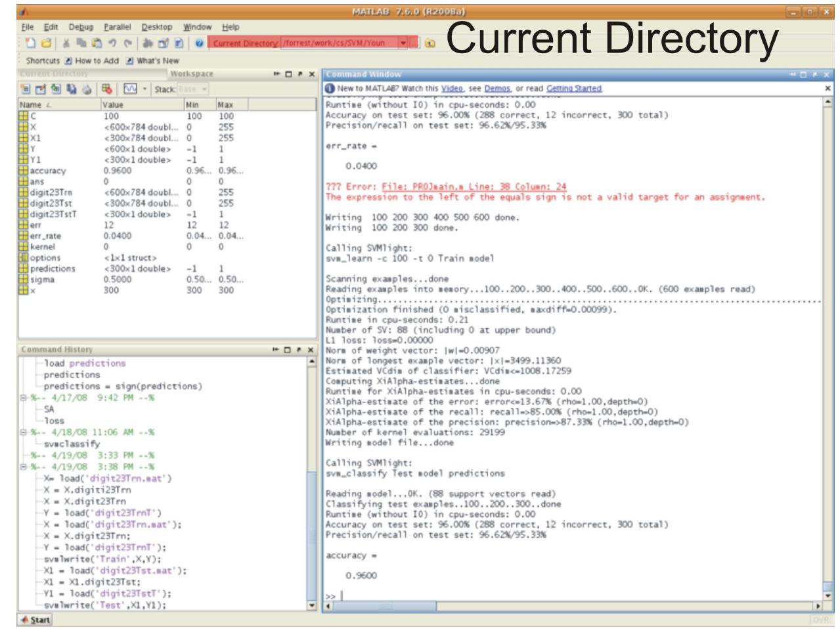Open the File menu
This screenshot has width=840, height=629.
28,27
